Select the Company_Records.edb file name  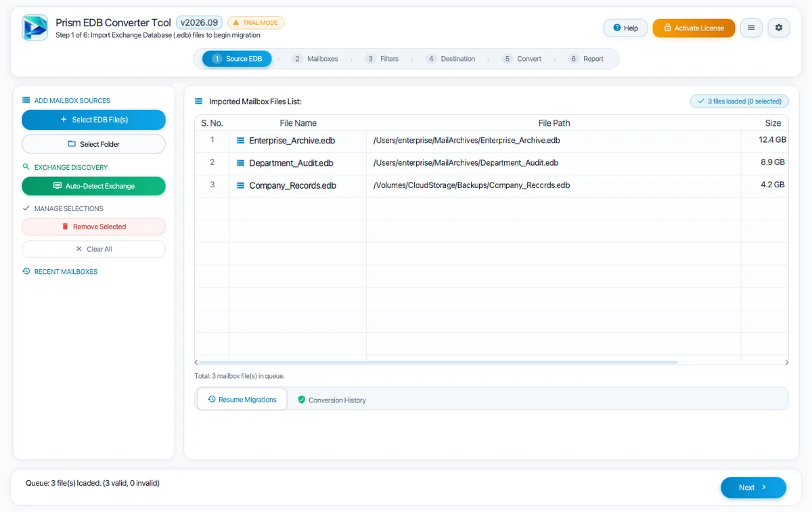click(x=293, y=185)
